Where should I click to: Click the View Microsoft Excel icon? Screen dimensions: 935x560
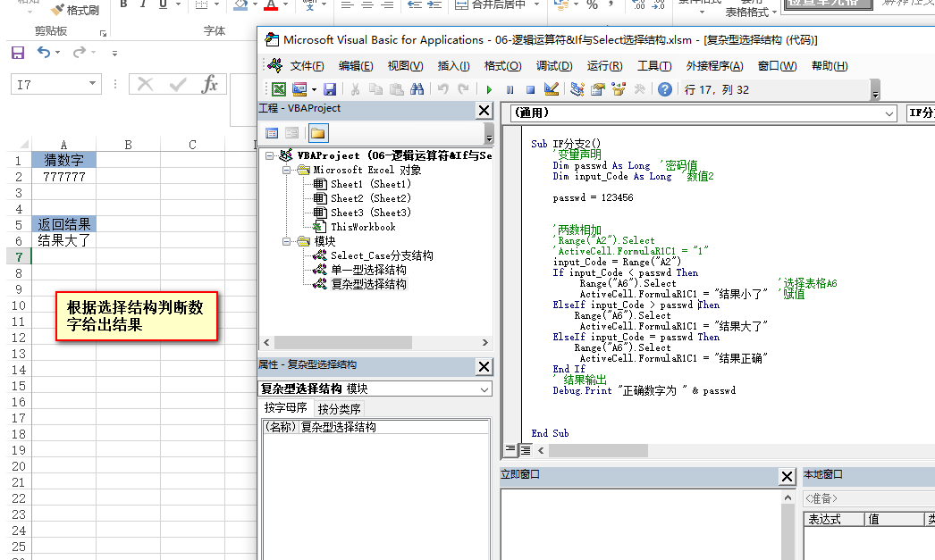point(279,89)
